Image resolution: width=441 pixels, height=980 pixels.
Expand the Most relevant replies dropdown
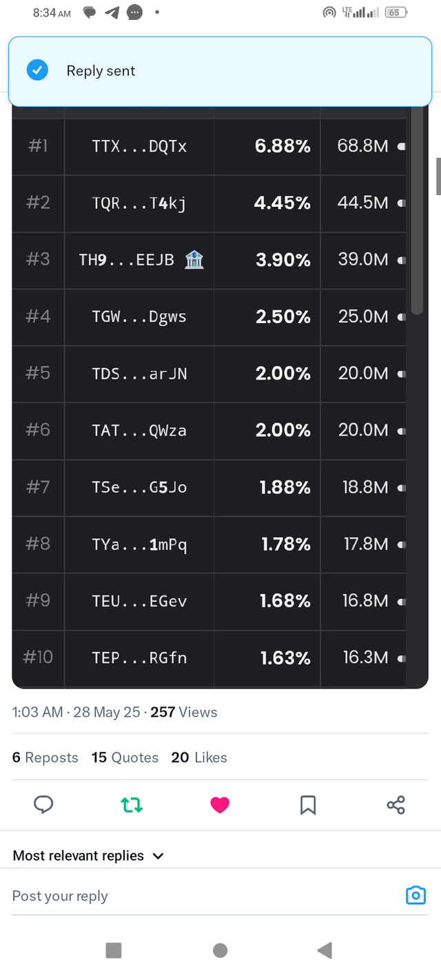pos(89,856)
